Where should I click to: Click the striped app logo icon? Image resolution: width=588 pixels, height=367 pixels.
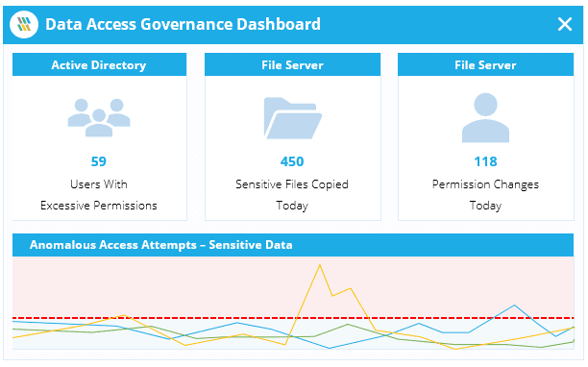[x=24, y=24]
